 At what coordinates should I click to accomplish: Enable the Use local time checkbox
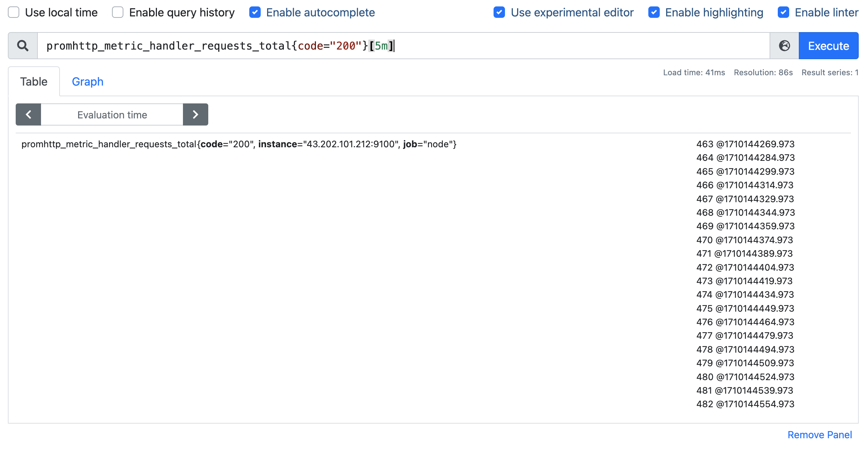coord(14,12)
